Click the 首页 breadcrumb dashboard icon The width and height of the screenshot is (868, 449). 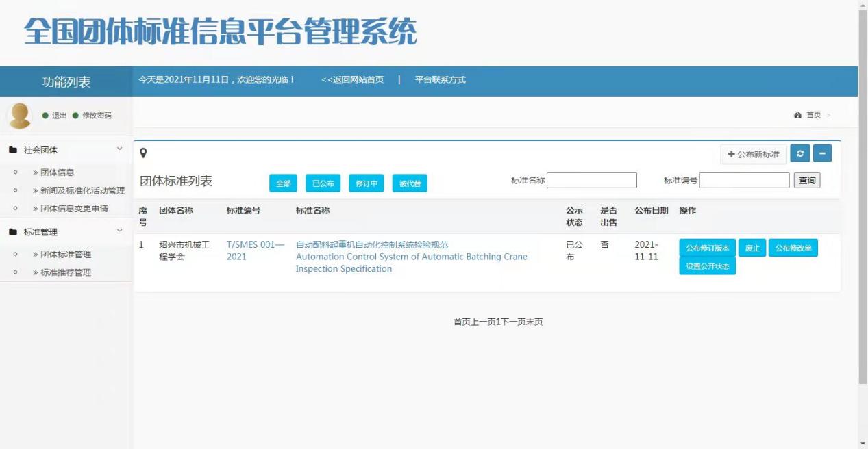(797, 115)
